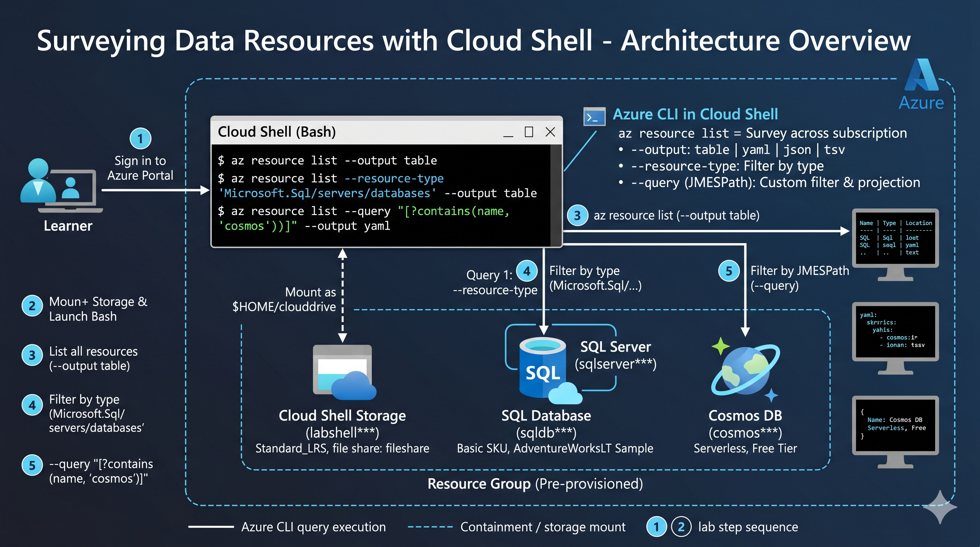Viewport: 980px width, 547px height.
Task: Select the "Moun+ Storage & Launch Bash" step text
Action: pos(98,309)
